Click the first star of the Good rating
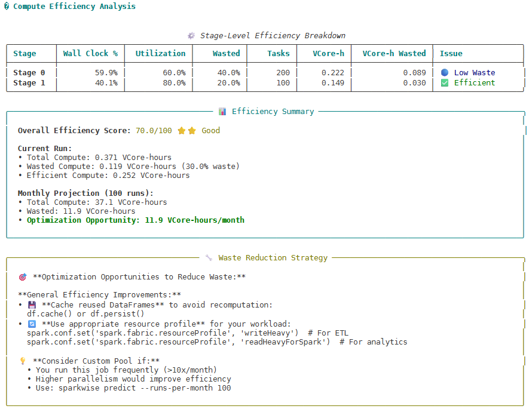 pos(182,131)
